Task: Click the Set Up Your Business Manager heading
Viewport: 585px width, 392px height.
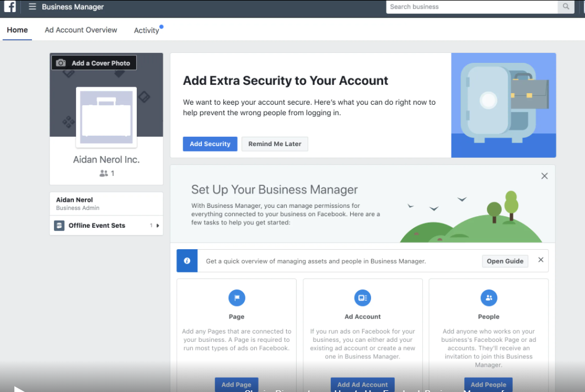Action: 275,190
